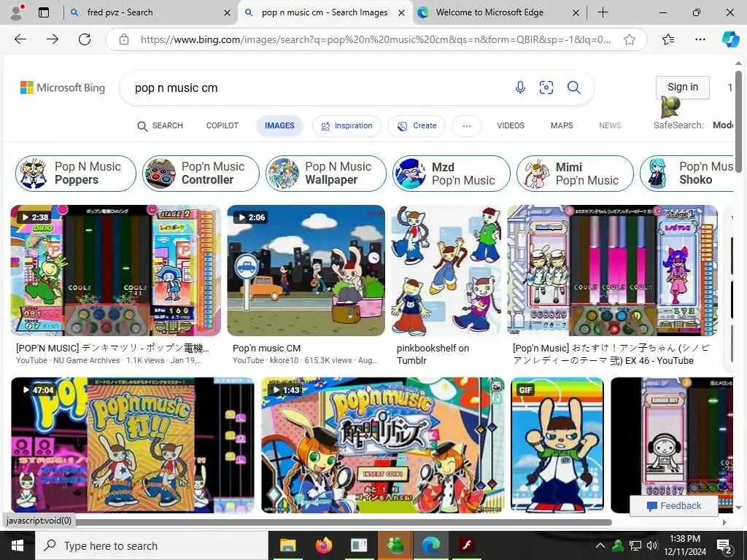Open the Copilot sidebar icon
The height and width of the screenshot is (560, 747).
(x=730, y=39)
